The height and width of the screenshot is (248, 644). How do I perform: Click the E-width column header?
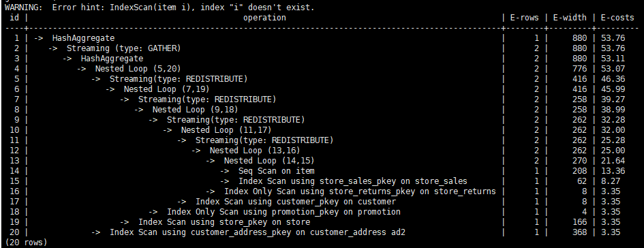pyautogui.click(x=569, y=18)
